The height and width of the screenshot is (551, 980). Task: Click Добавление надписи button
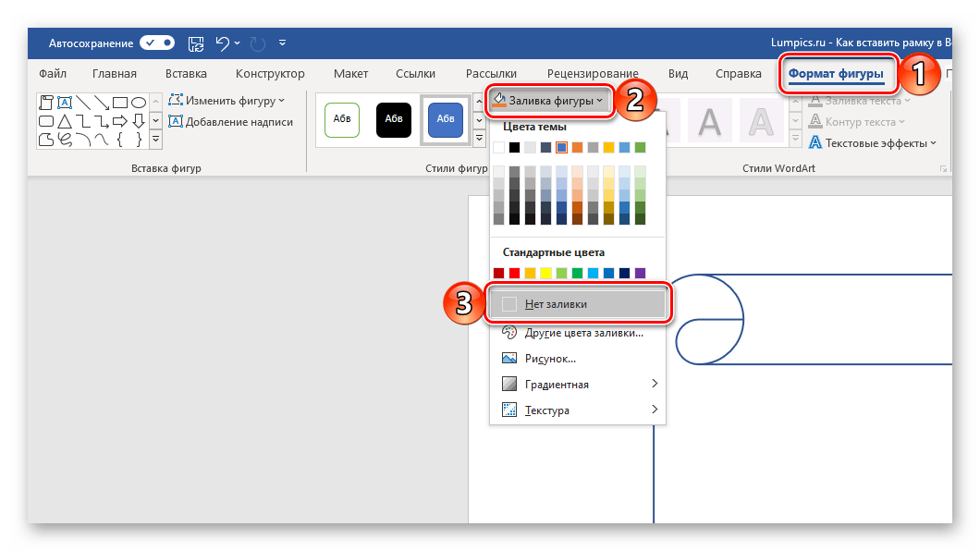(x=230, y=122)
